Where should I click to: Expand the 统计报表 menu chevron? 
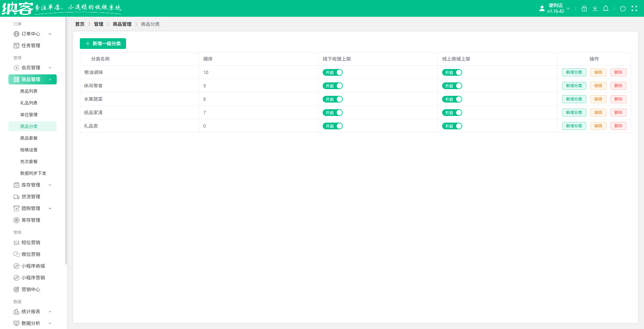click(x=50, y=312)
